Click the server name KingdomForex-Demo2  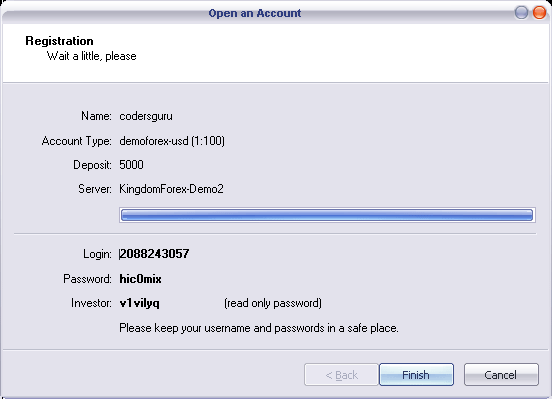[x=171, y=189]
